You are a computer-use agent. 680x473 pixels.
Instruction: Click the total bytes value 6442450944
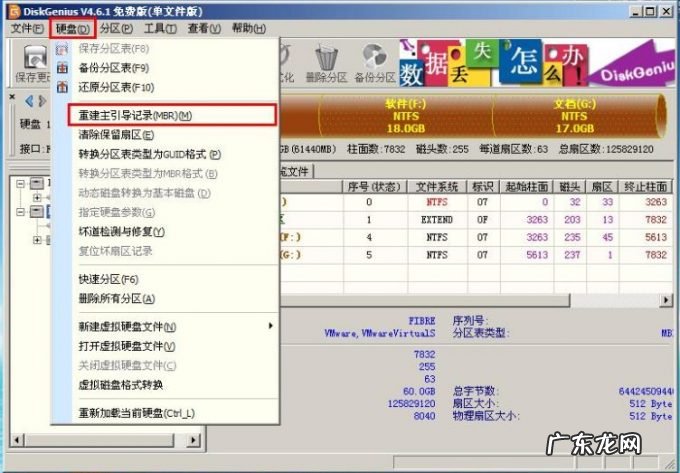click(646, 391)
